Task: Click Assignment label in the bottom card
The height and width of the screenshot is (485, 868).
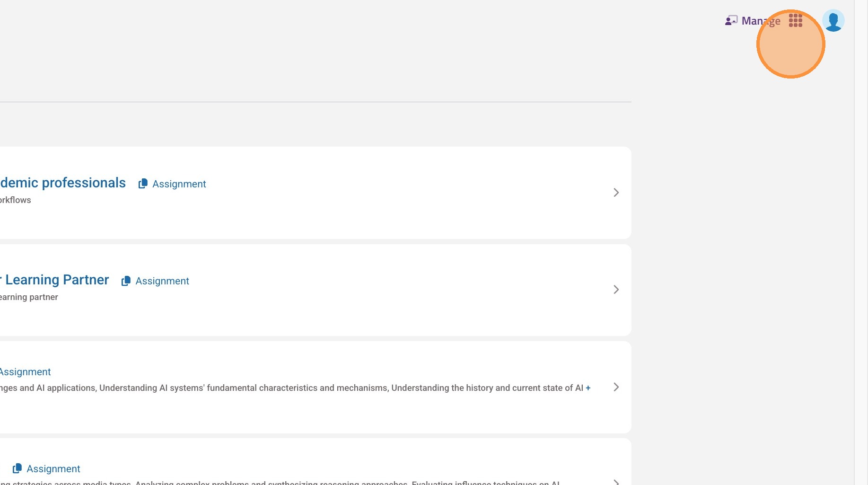Action: click(53, 469)
